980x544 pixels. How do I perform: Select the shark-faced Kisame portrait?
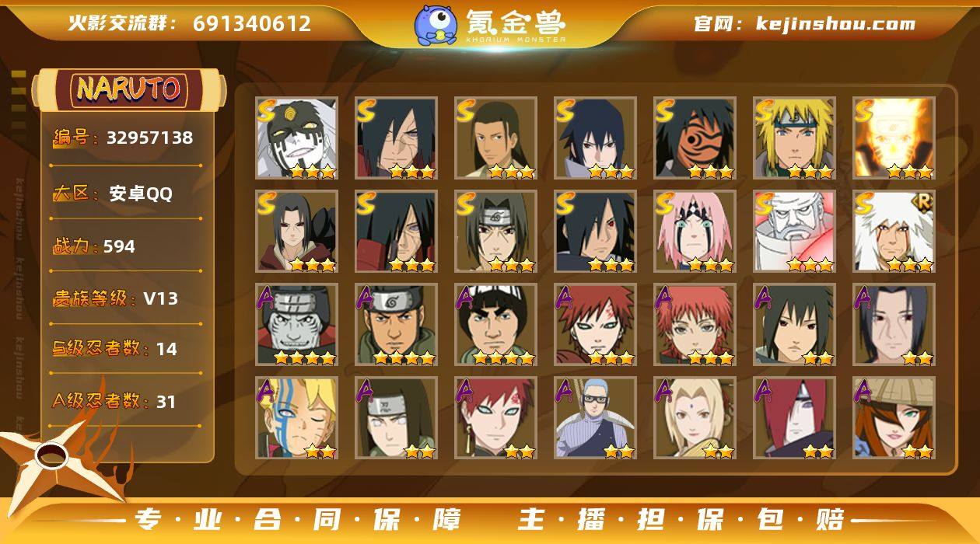point(296,324)
